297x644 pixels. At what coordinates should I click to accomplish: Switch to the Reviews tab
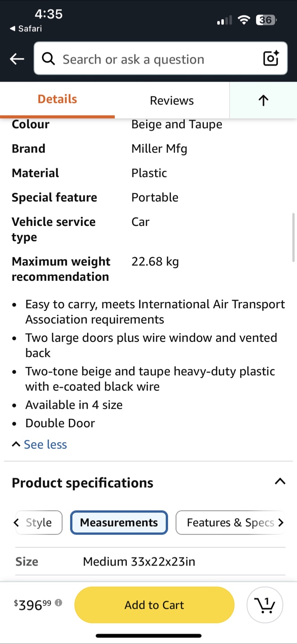click(x=172, y=101)
